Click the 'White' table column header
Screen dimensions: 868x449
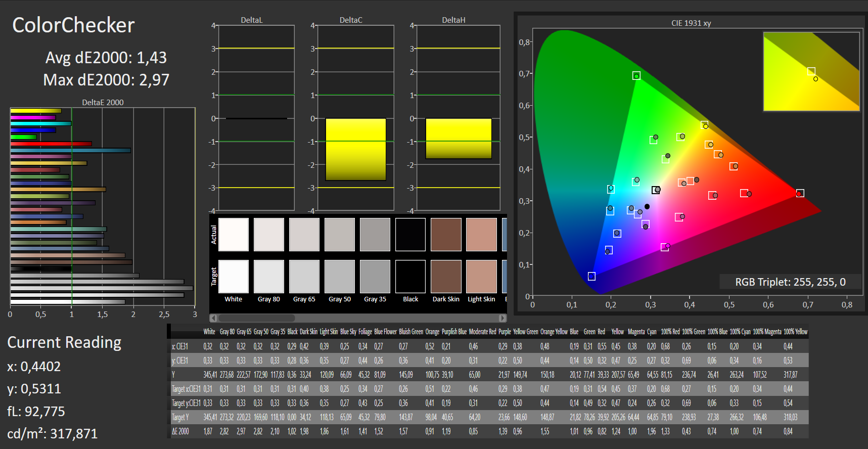coord(209,332)
